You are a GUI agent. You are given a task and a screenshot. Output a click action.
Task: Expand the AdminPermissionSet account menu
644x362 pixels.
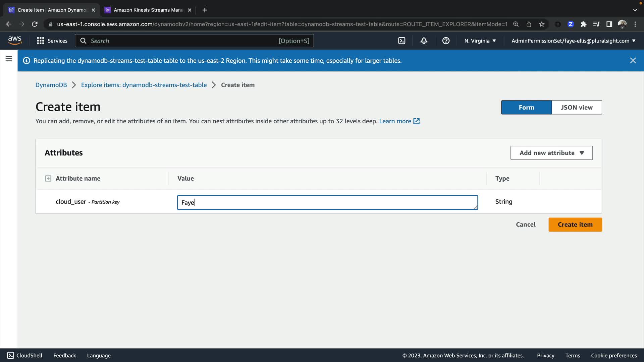[573, 41]
